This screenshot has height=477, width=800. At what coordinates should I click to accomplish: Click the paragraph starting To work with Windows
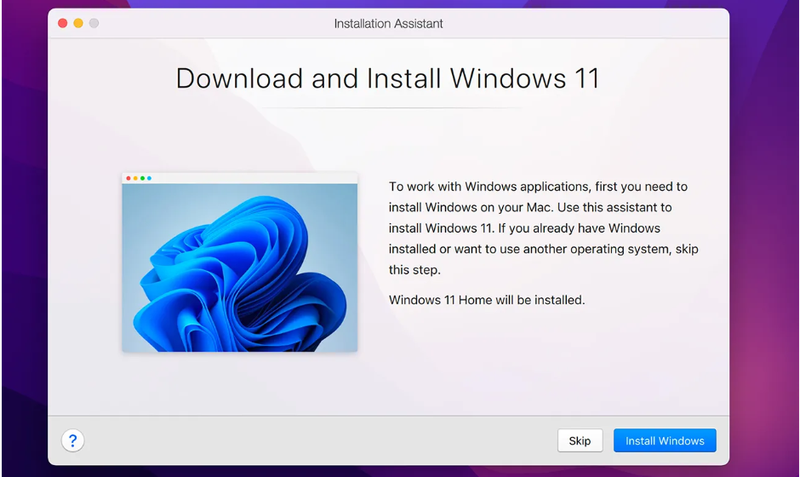[x=538, y=229]
